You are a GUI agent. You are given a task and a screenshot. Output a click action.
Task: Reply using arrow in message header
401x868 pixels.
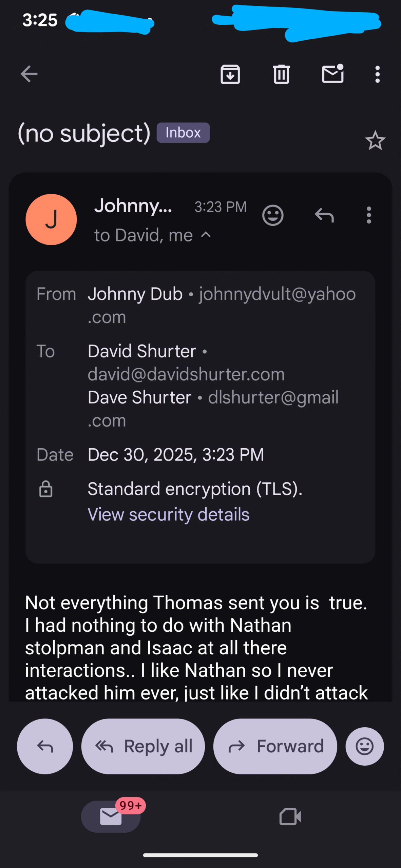[324, 215]
